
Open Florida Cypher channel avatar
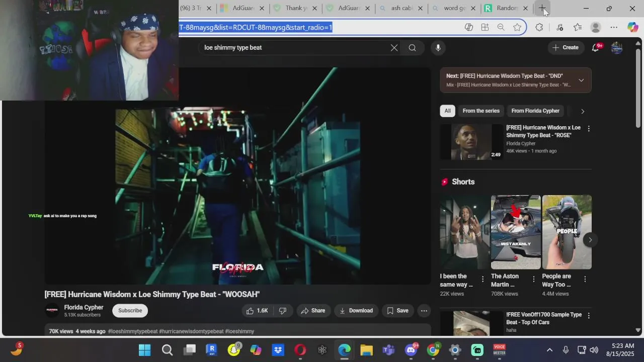[52, 311]
